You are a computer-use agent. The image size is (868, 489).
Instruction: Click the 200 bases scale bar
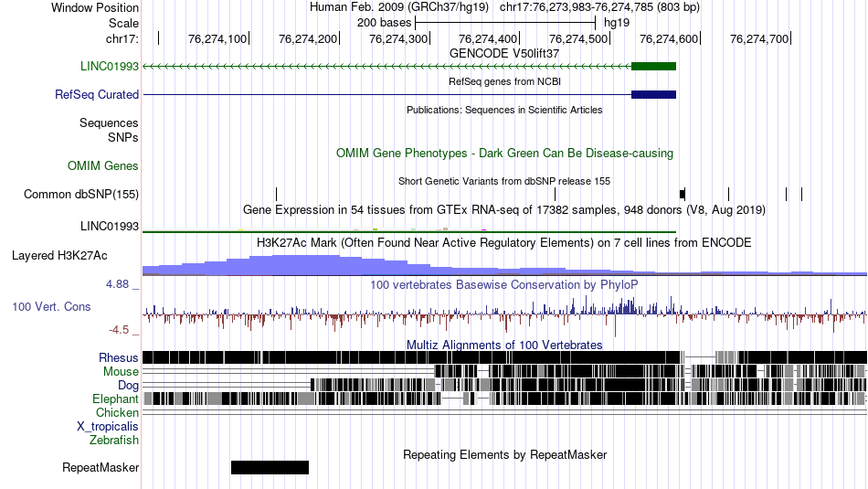[x=505, y=23]
